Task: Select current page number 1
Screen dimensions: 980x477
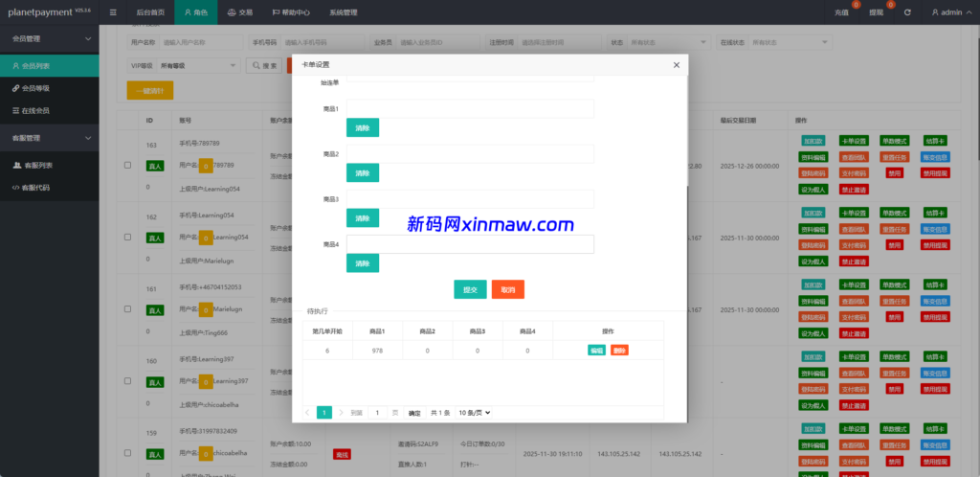Action: [x=323, y=413]
